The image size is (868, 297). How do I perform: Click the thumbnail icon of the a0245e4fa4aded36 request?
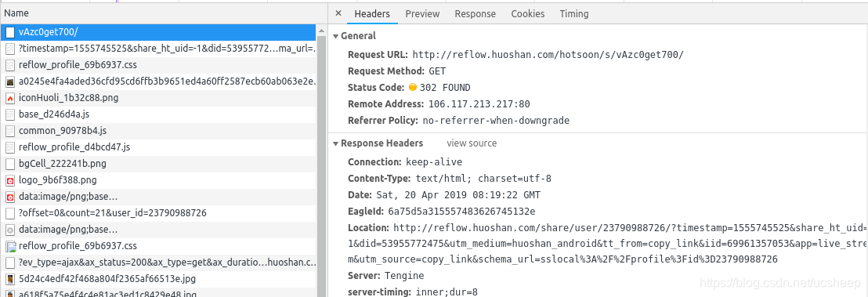click(10, 81)
